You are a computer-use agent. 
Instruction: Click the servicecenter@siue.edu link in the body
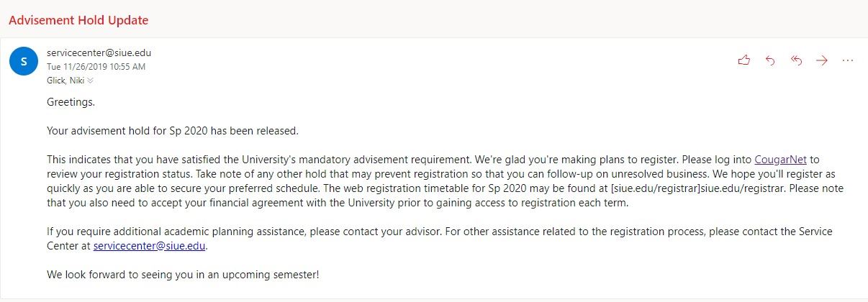coord(150,246)
